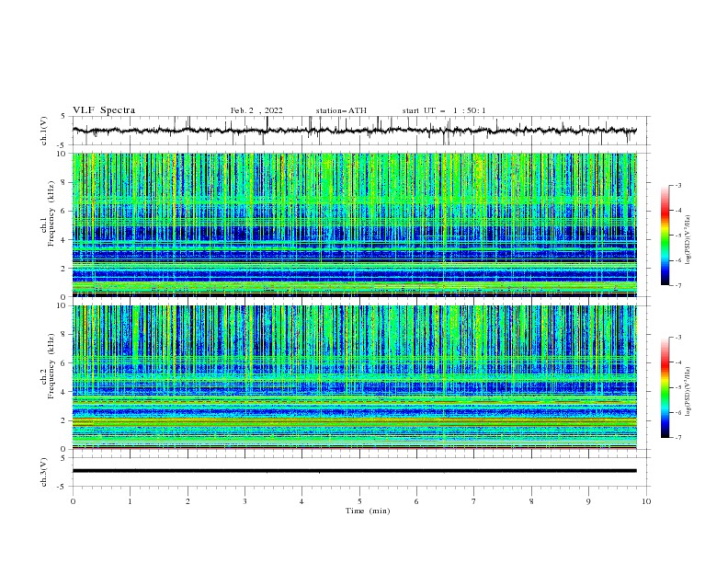Click the "10" tick on ch.2 frequency axis
Screen dimensions: 728x563
click(x=63, y=305)
